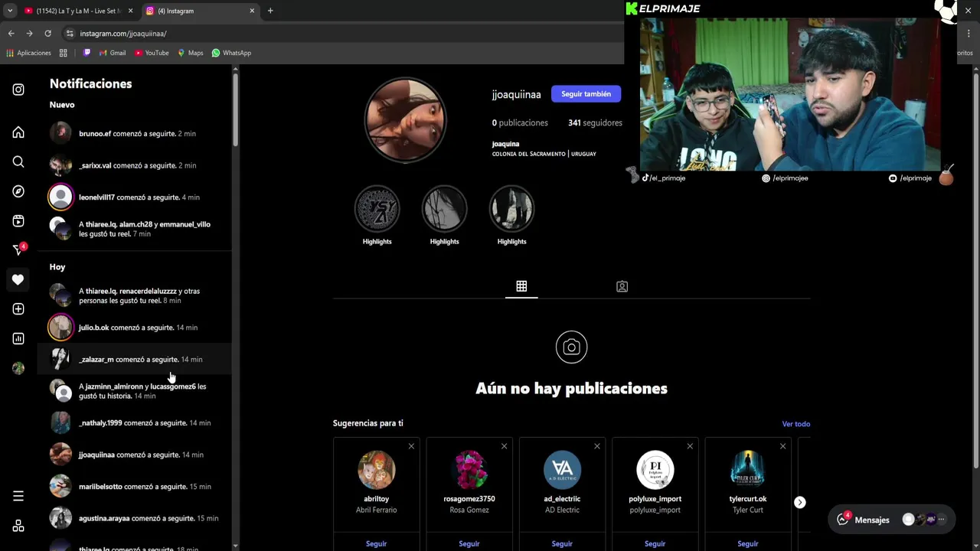This screenshot has height=551, width=980.
Task: Dismiss rosagomez3750 suggestion card
Action: click(504, 446)
